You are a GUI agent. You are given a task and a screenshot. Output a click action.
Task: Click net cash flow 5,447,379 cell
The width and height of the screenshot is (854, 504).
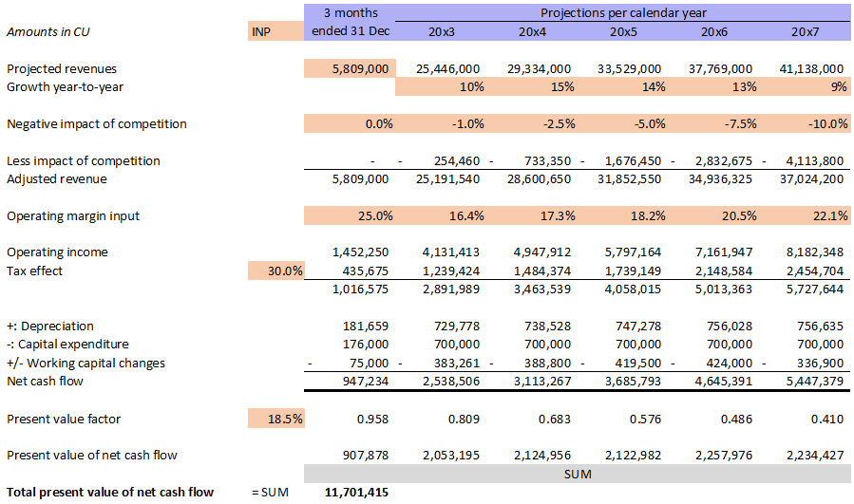[x=806, y=382]
